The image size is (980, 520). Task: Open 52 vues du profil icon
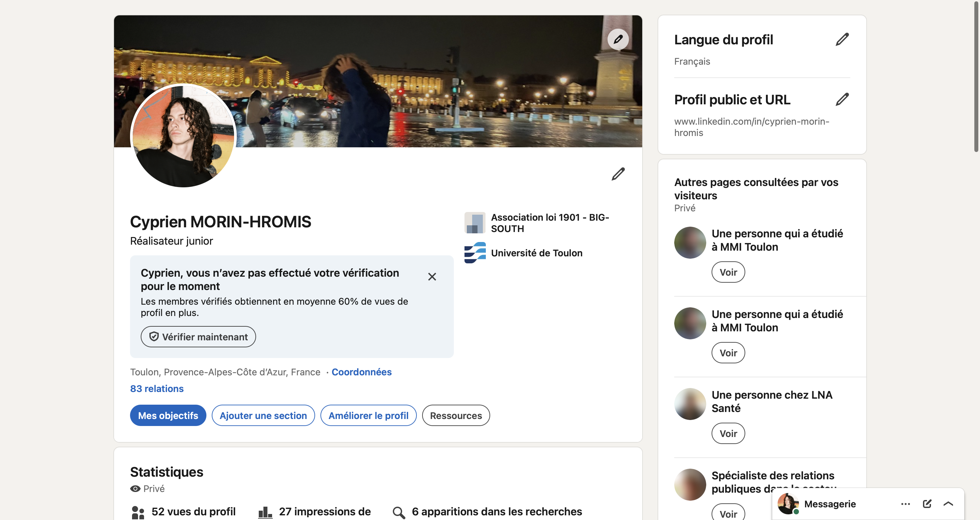[138, 512]
